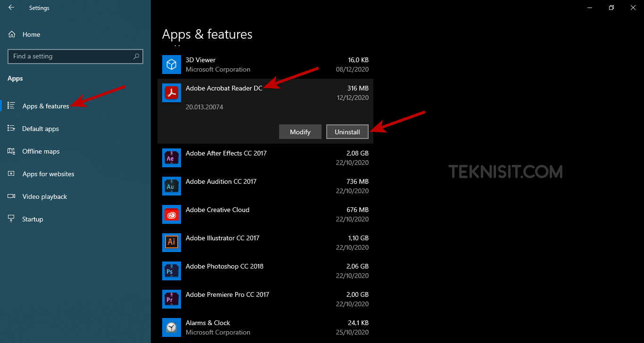Image resolution: width=644 pixels, height=343 pixels.
Task: Click the Apps & features page heading
Action: (207, 34)
